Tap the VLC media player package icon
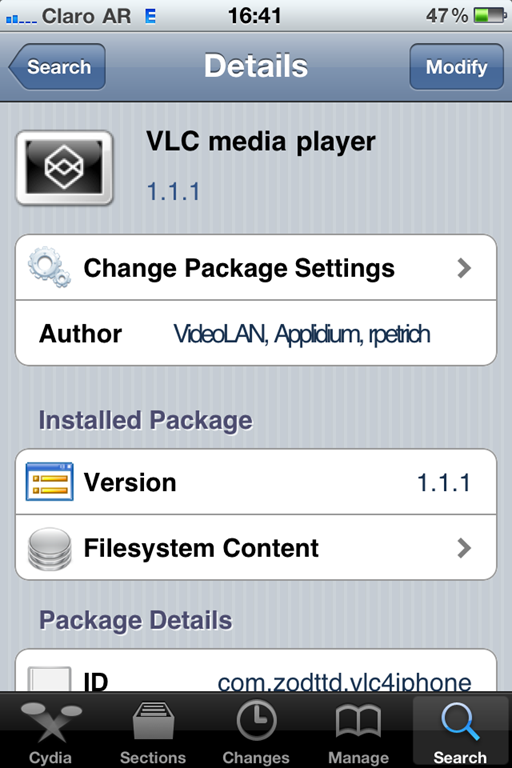This screenshot has width=512, height=768. click(64, 168)
